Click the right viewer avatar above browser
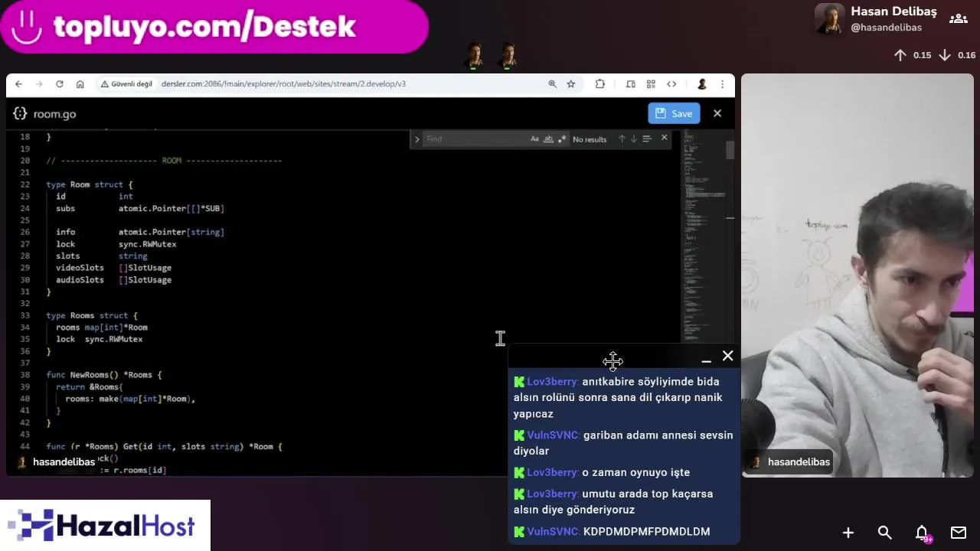The height and width of the screenshot is (551, 980). 508,56
